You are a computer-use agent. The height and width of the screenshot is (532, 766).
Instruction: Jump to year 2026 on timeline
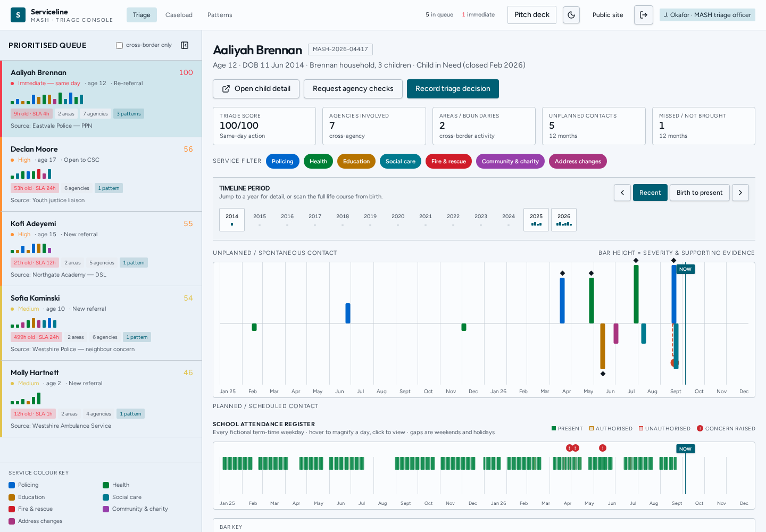564,219
